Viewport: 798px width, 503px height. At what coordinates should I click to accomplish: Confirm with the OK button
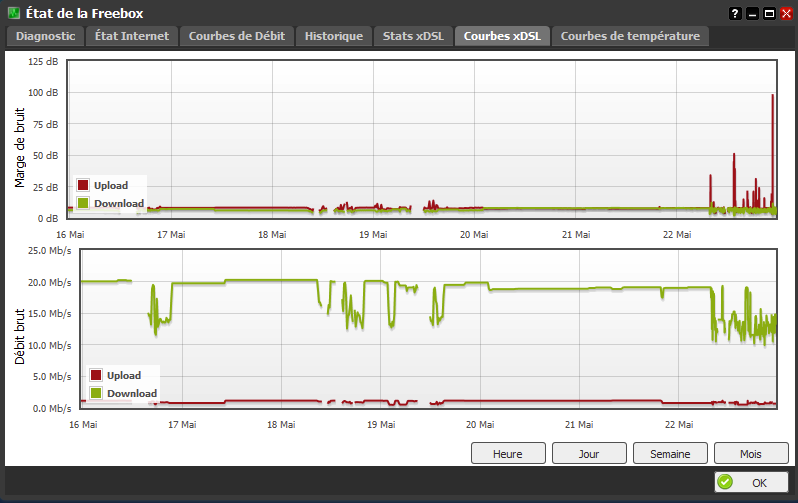[x=751, y=482]
